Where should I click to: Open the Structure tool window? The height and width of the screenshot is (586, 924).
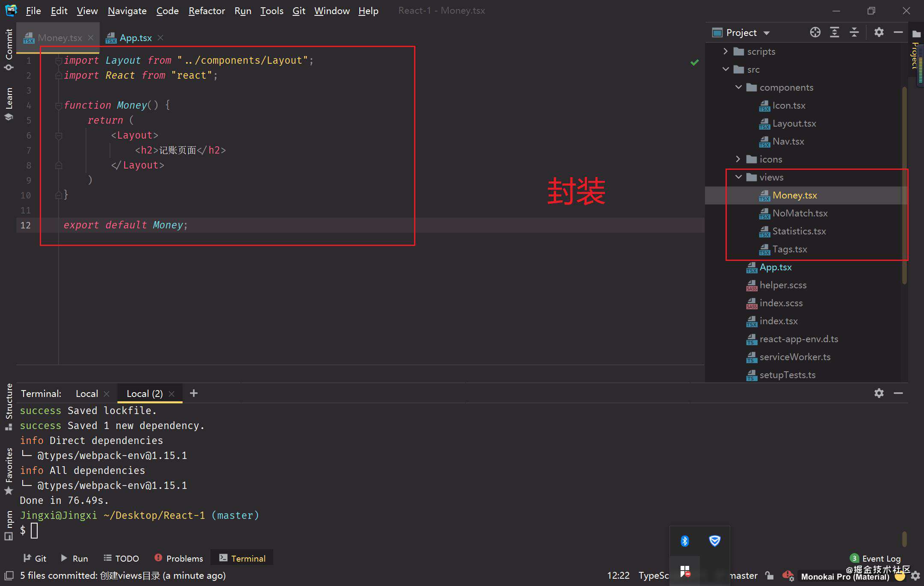(x=9, y=407)
